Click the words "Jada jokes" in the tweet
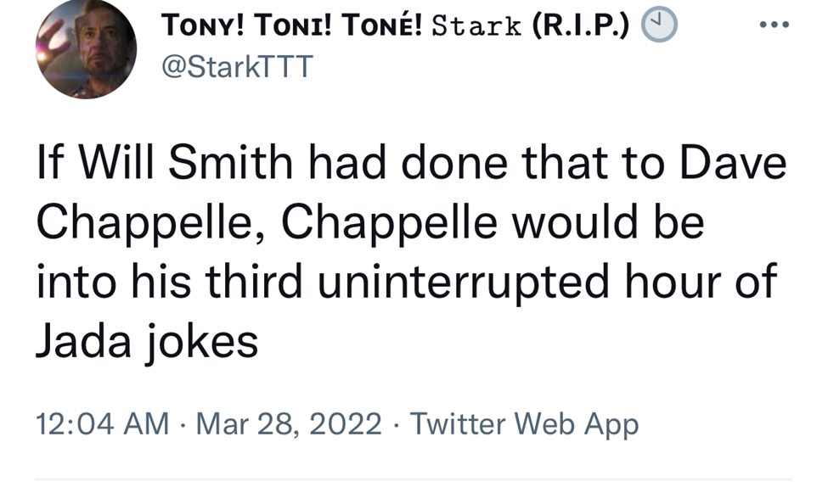Screen dimensions: 828x504 [146, 341]
